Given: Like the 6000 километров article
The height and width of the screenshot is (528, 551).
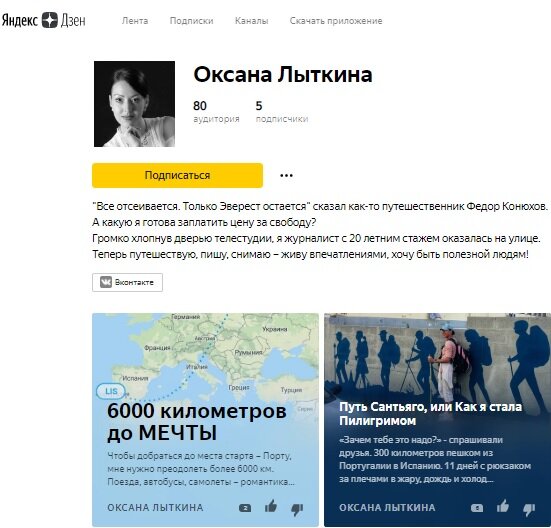Looking at the screenshot, I should pyautogui.click(x=271, y=507).
